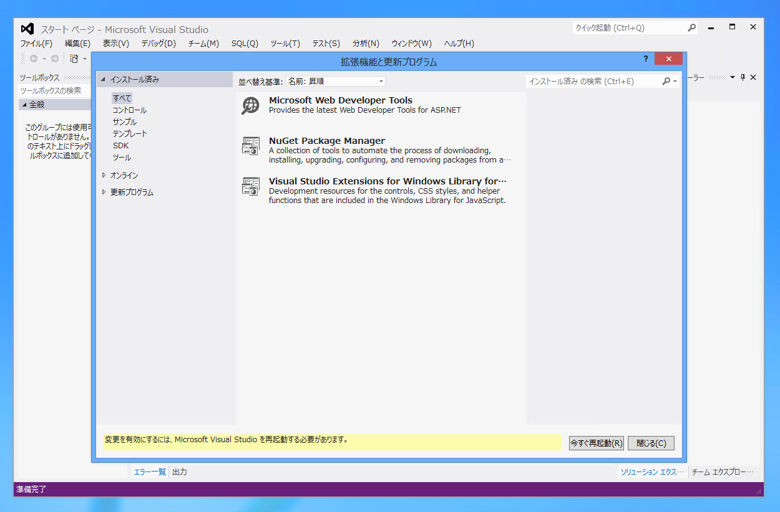Expand the 更新プログラム tree node

[103, 192]
